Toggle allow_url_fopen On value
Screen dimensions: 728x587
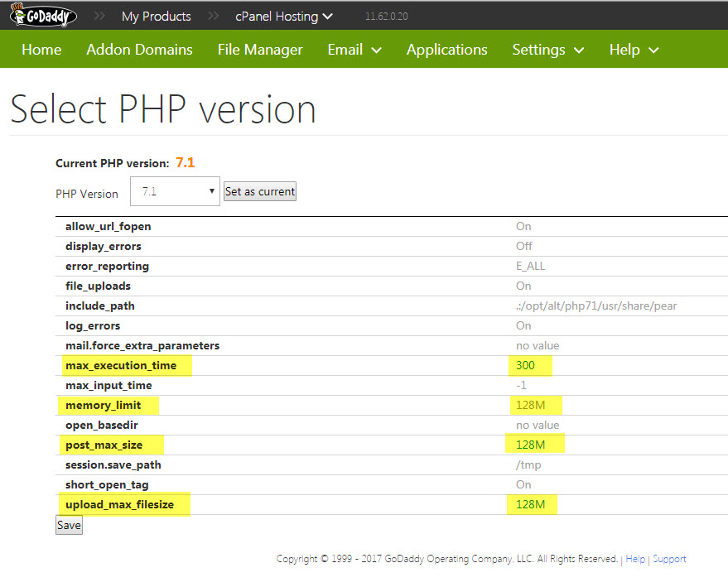coord(523,226)
